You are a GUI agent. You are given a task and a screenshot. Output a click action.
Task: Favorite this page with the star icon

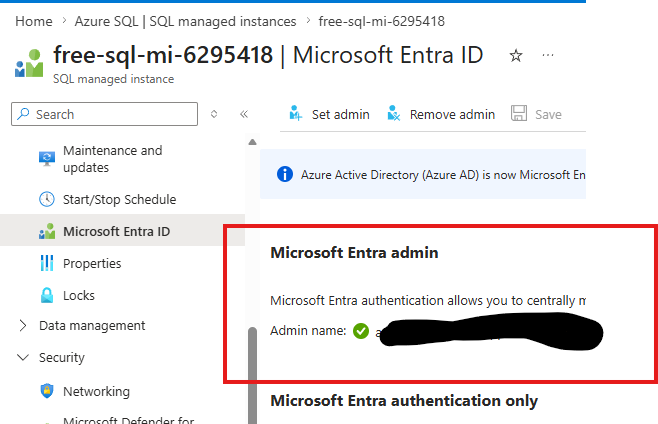[516, 55]
